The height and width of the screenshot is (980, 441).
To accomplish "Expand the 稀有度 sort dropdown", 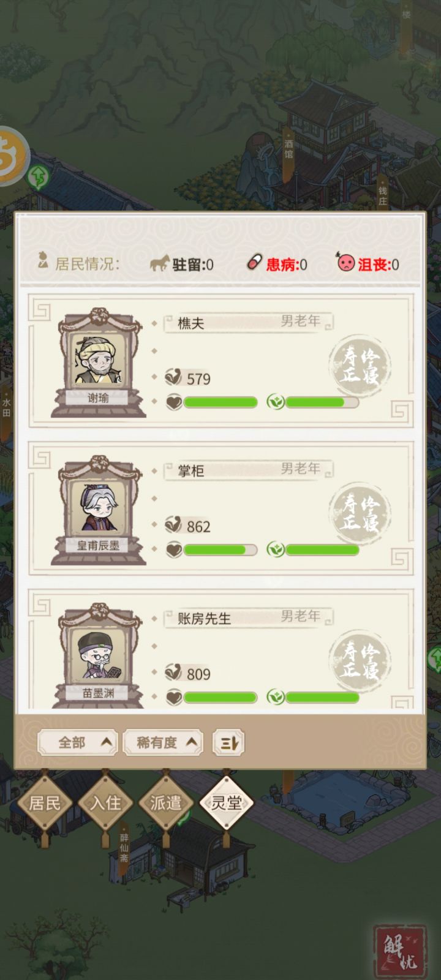I will (163, 743).
